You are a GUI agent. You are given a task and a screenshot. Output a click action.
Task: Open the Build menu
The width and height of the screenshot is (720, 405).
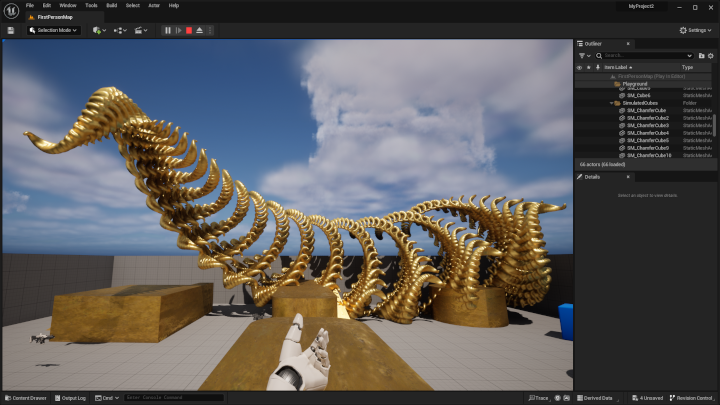tap(110, 5)
